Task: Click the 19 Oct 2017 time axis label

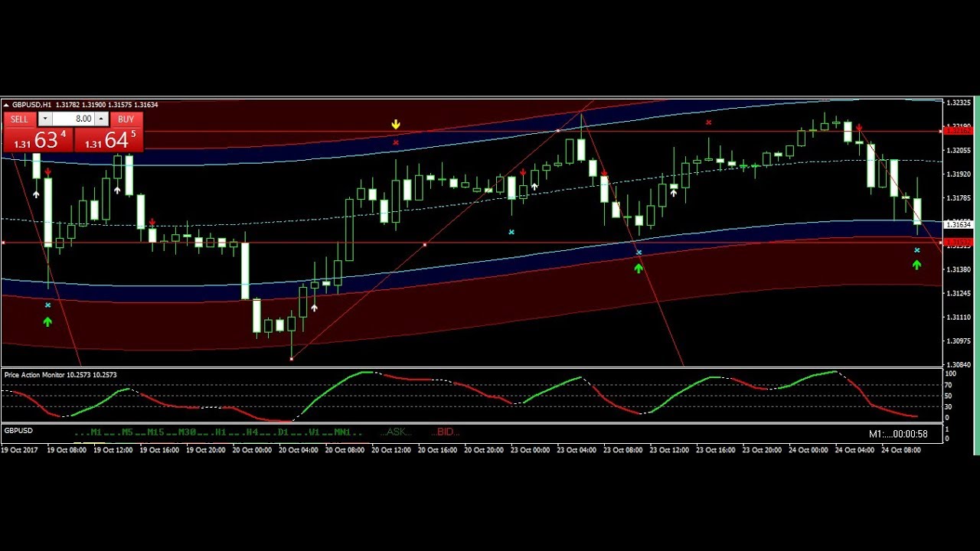Action: (20, 450)
